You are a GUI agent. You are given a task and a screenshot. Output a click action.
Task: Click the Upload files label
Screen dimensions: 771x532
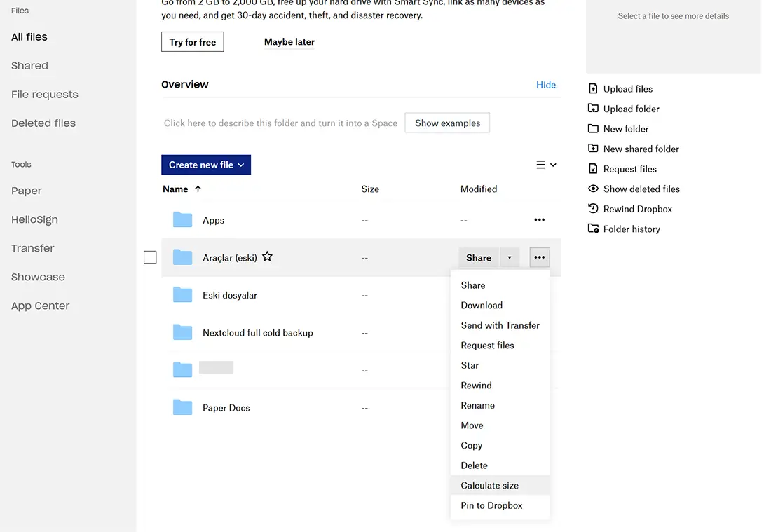pos(628,89)
